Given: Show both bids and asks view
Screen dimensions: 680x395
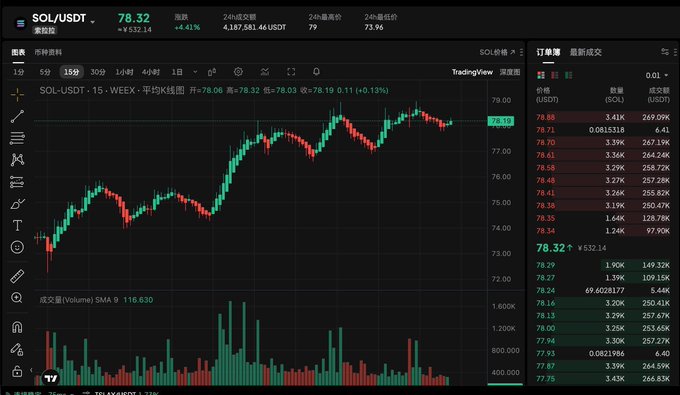Looking at the screenshot, I should [x=541, y=75].
